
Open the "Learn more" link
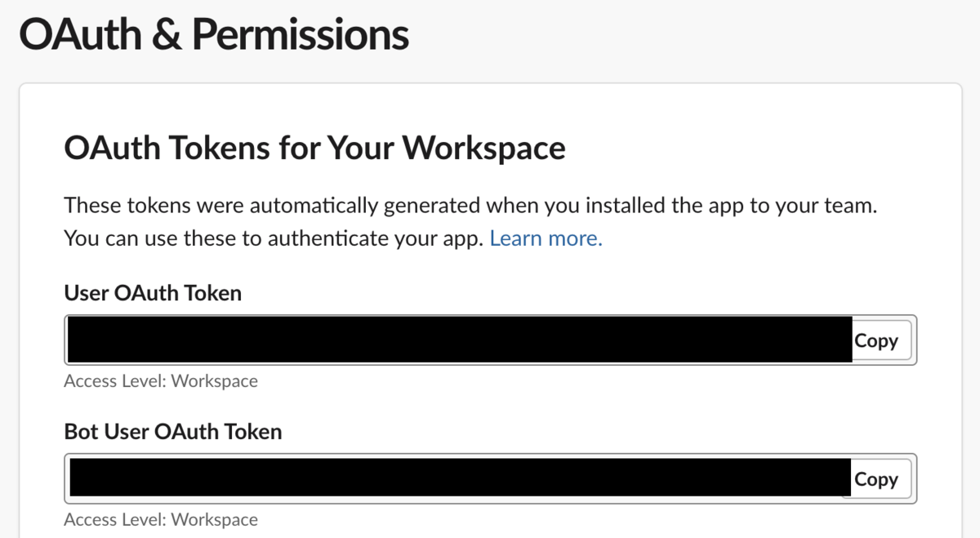click(546, 238)
